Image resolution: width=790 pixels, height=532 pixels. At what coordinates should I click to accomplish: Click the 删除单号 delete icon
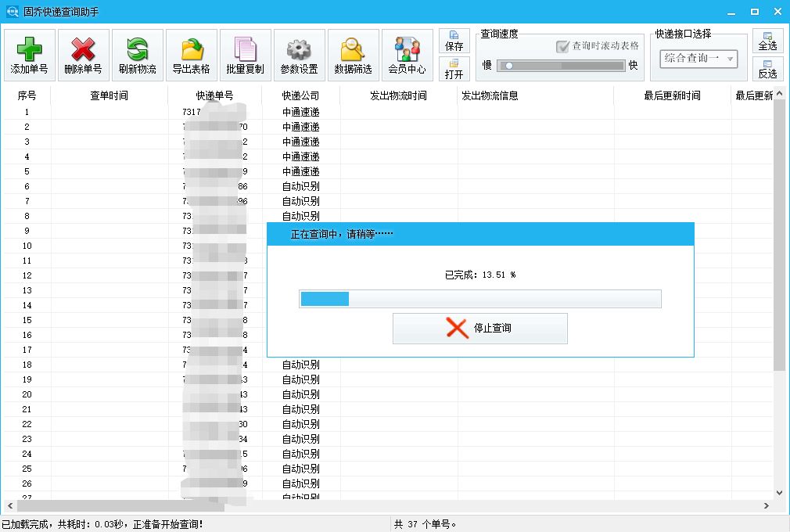(82, 54)
